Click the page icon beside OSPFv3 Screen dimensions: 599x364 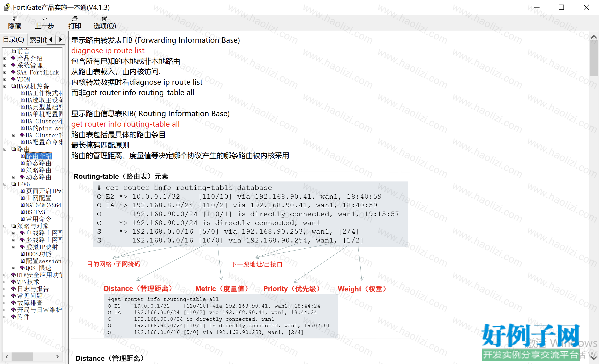pos(23,212)
